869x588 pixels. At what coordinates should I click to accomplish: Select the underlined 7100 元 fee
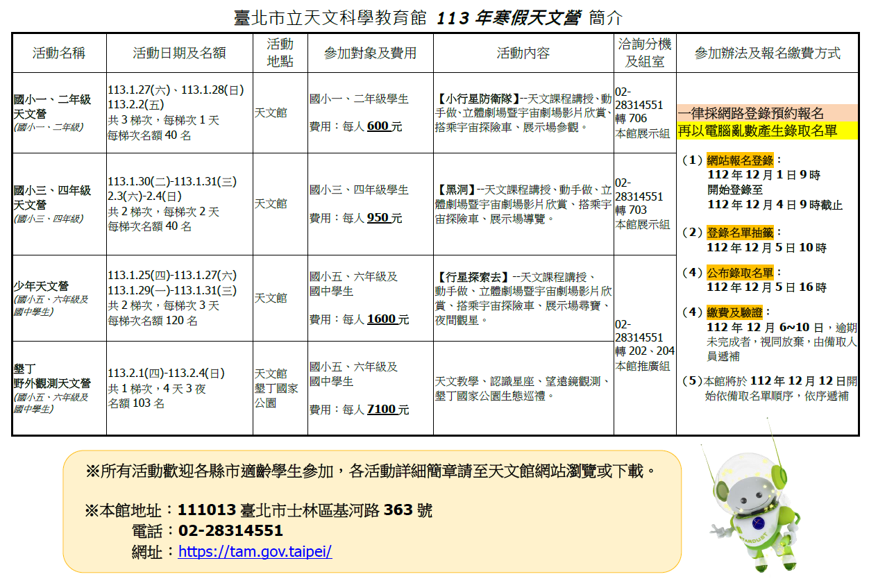(x=387, y=410)
